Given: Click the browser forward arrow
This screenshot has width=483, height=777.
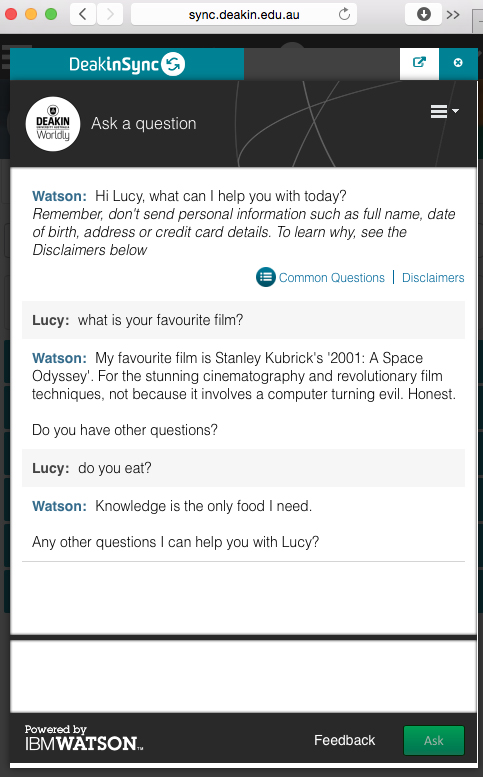Looking at the screenshot, I should 110,14.
